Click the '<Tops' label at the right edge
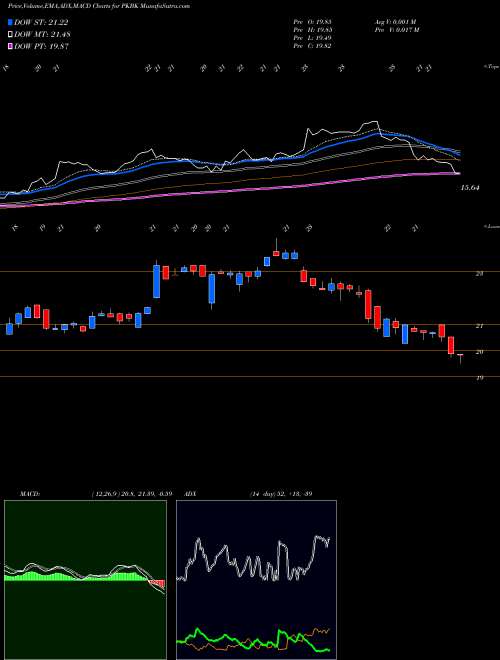500x660 pixels. tap(491, 67)
